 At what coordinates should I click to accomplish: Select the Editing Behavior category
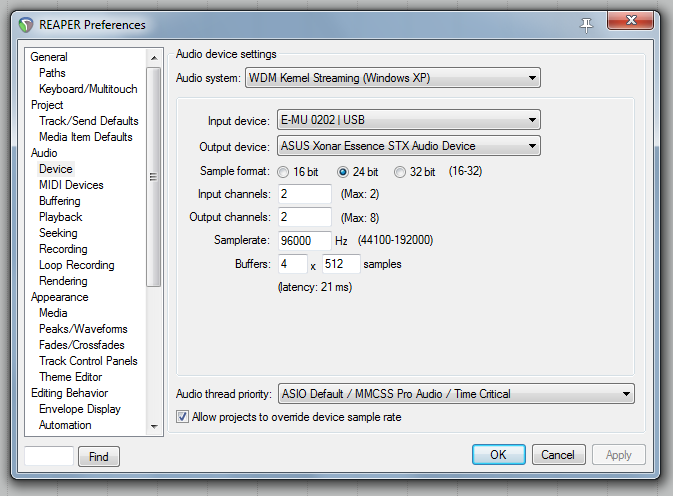70,393
